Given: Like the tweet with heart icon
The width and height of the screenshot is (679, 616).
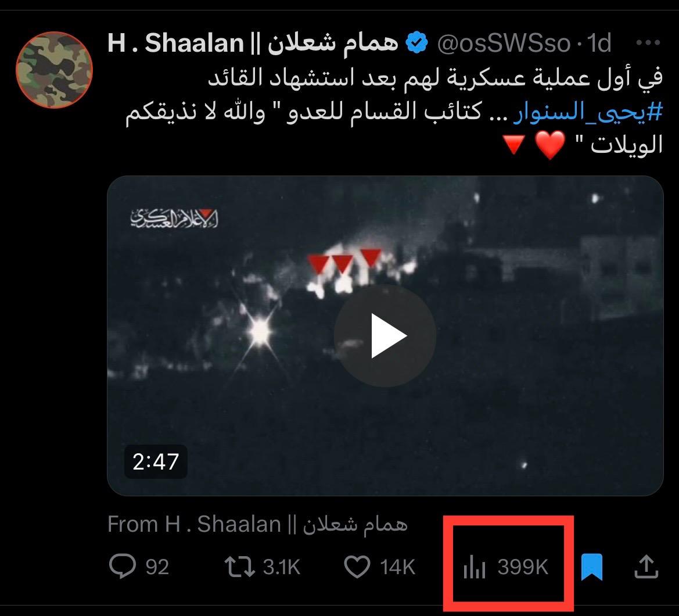Looking at the screenshot, I should [357, 567].
